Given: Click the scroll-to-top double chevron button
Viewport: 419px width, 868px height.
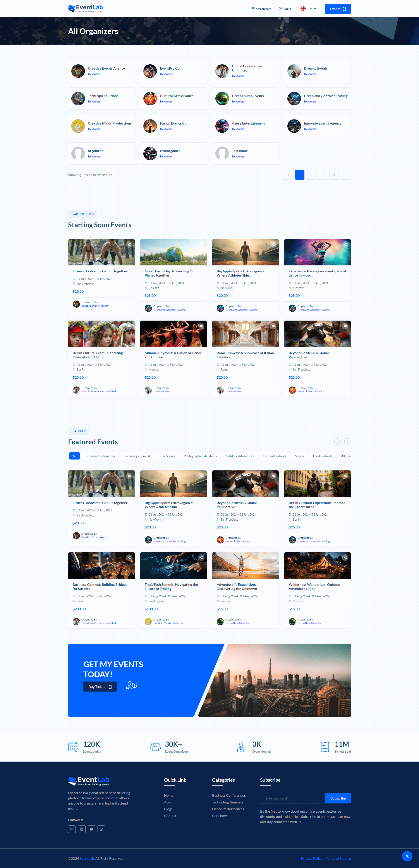Looking at the screenshot, I should tap(407, 856).
